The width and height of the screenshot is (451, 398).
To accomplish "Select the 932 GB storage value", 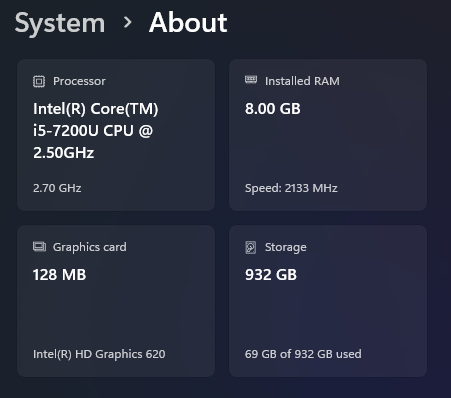I will [x=271, y=275].
